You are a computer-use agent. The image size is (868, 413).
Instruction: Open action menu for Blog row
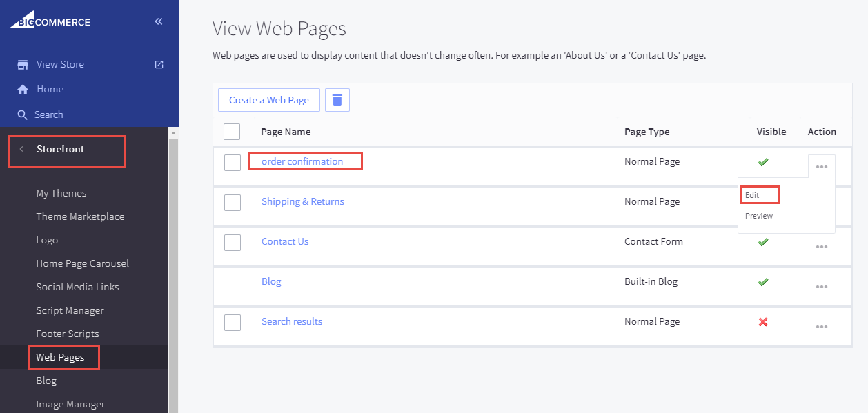pyautogui.click(x=821, y=287)
